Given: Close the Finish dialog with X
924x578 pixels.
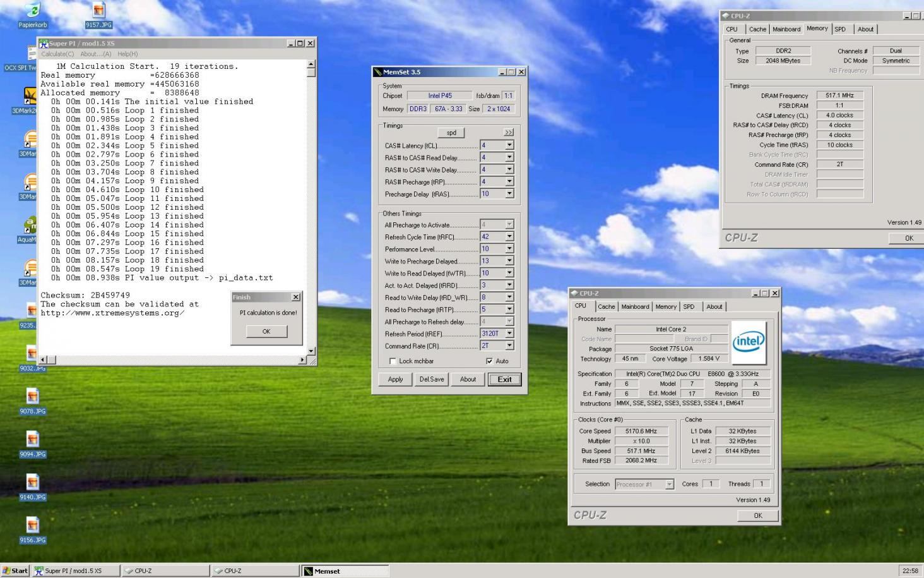Looking at the screenshot, I should click(x=295, y=297).
